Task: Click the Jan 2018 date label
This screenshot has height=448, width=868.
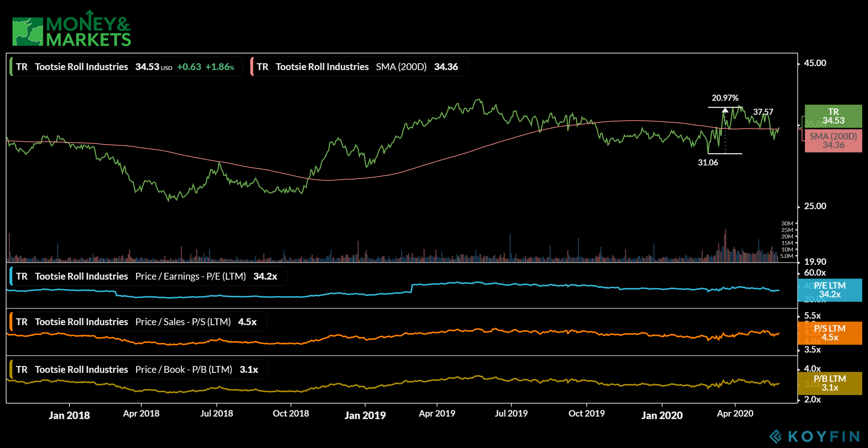Action: 69,415
